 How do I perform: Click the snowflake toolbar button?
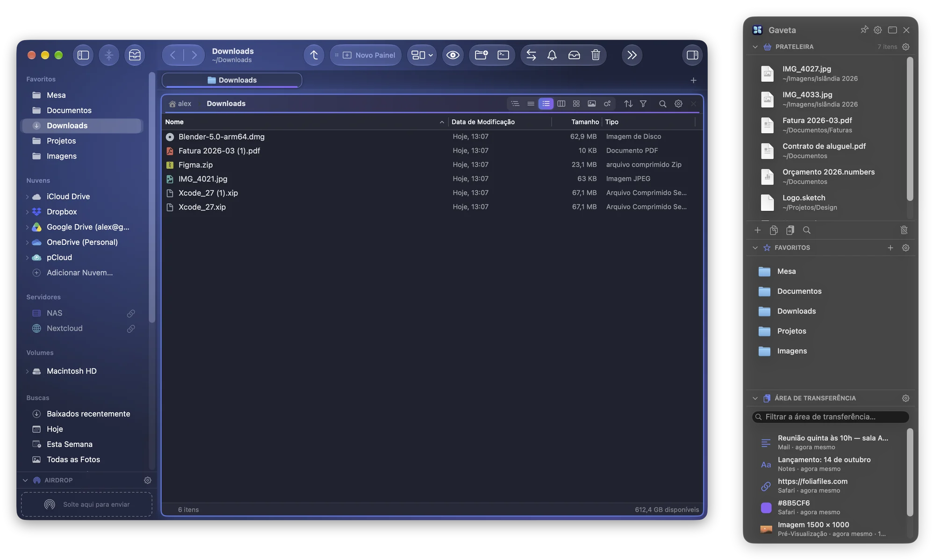coord(109,55)
